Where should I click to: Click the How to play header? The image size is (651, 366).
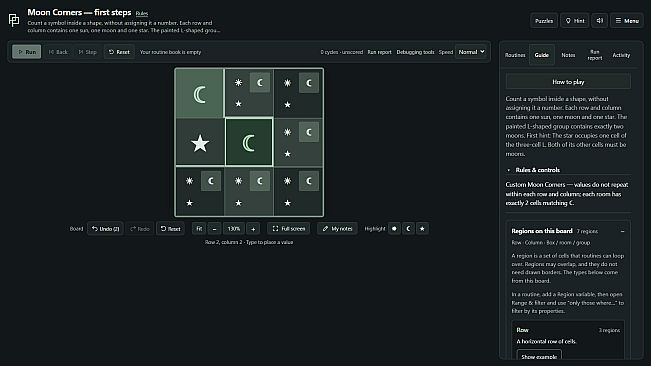[568, 82]
